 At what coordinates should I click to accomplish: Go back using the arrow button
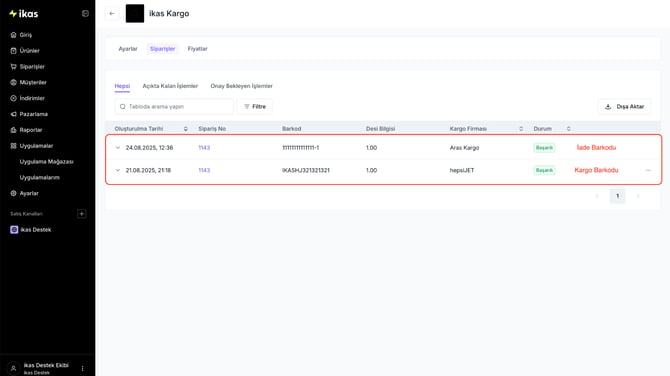point(112,14)
